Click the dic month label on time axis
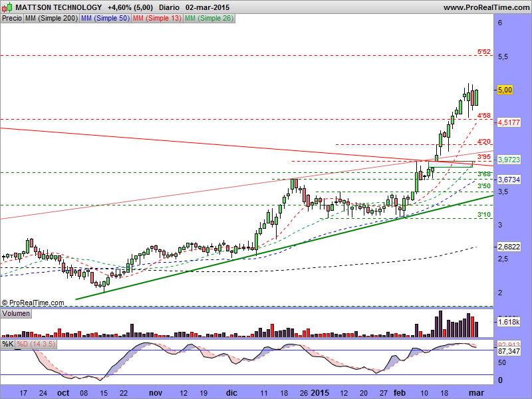This screenshot has height=399, width=532. pos(231,393)
